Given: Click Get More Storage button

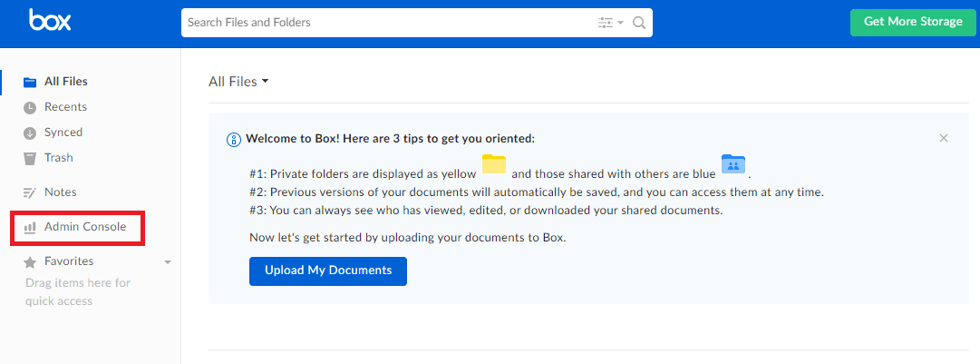Looking at the screenshot, I should coord(913,22).
